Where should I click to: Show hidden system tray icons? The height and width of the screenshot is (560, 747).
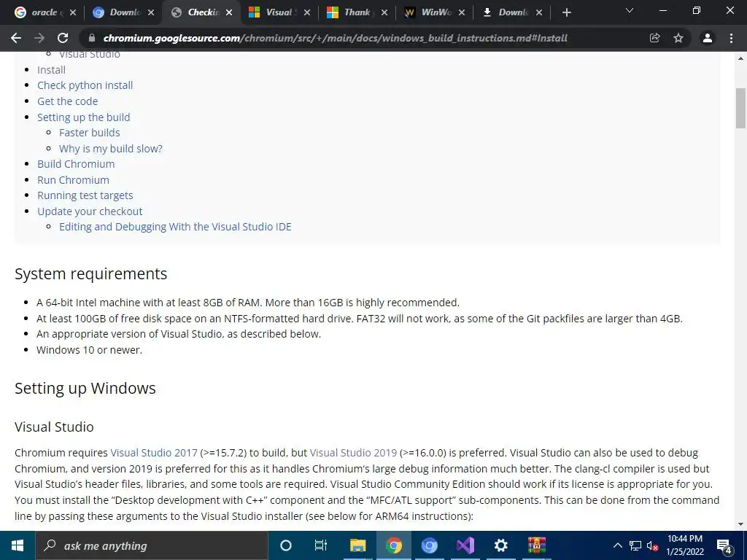pos(617,545)
